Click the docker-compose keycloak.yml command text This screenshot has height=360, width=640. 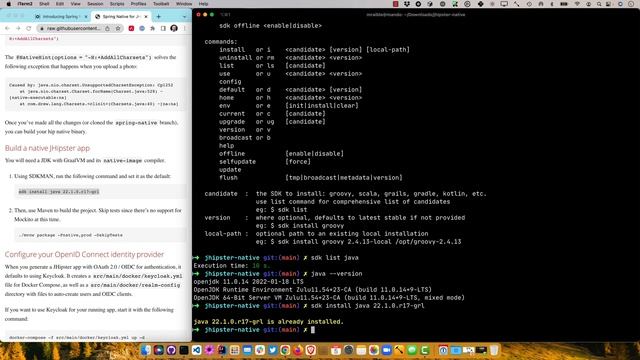[77, 338]
